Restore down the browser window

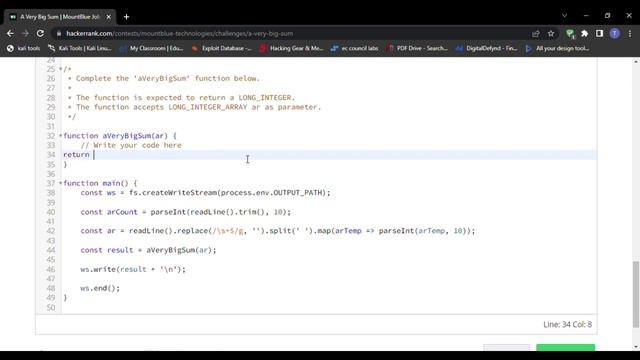607,16
